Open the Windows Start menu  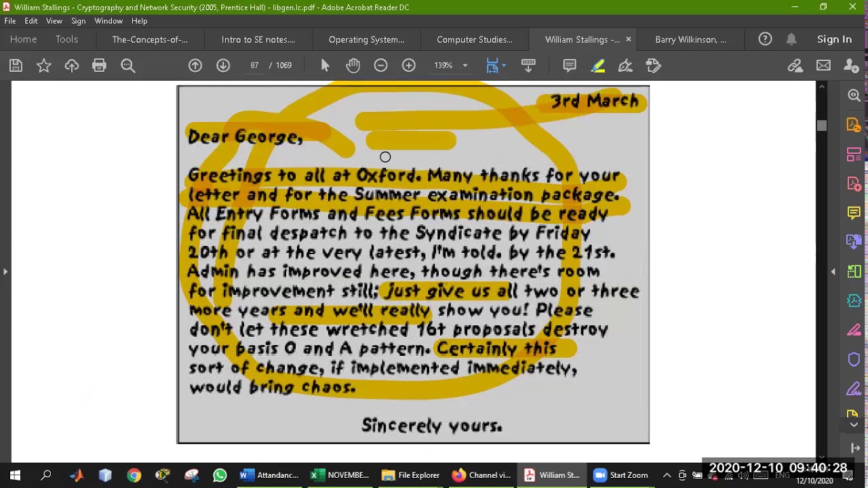point(15,475)
